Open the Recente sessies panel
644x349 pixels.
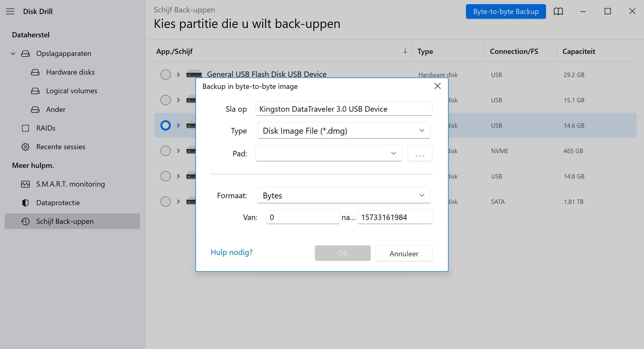[61, 147]
